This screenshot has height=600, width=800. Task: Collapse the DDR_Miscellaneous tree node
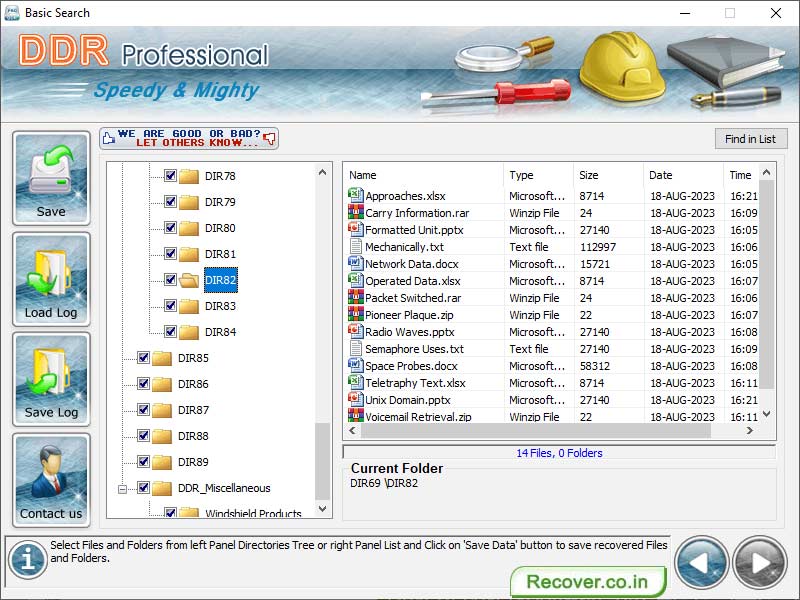click(x=124, y=488)
